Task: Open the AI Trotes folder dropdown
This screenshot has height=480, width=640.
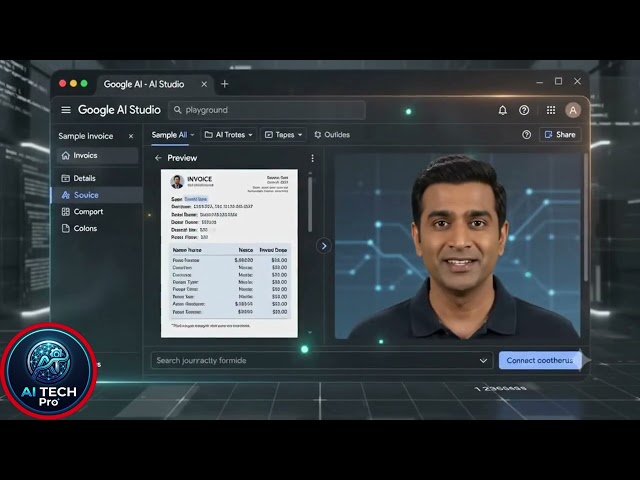Action: click(229, 135)
